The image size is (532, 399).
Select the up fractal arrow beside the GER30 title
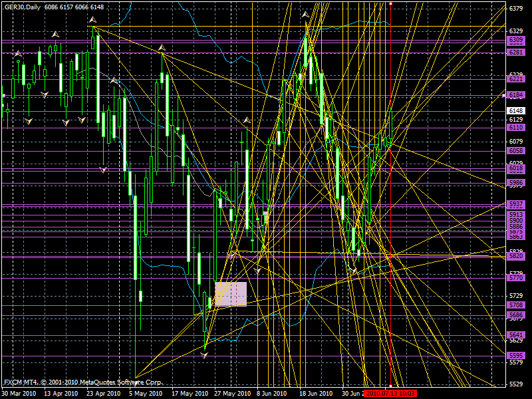click(x=92, y=18)
